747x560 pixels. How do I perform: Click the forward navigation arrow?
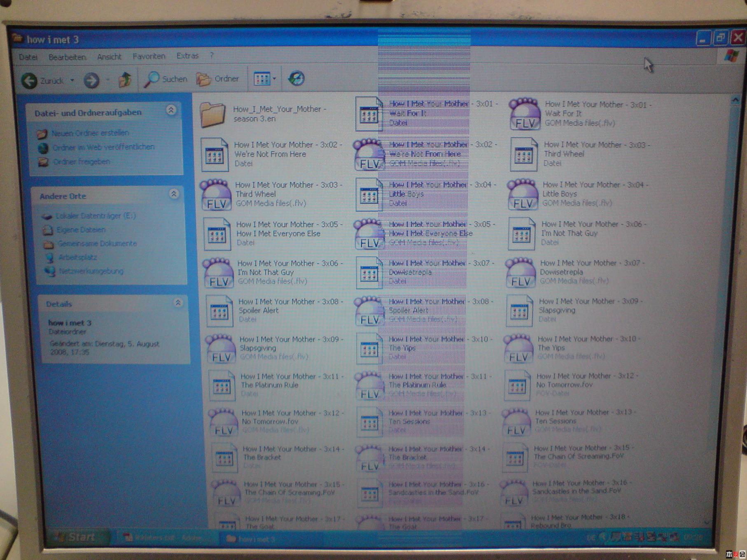point(91,80)
